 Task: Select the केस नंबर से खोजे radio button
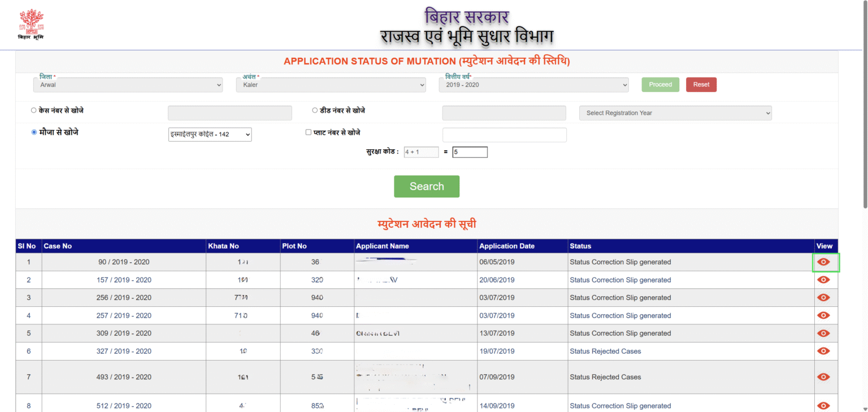tap(33, 110)
